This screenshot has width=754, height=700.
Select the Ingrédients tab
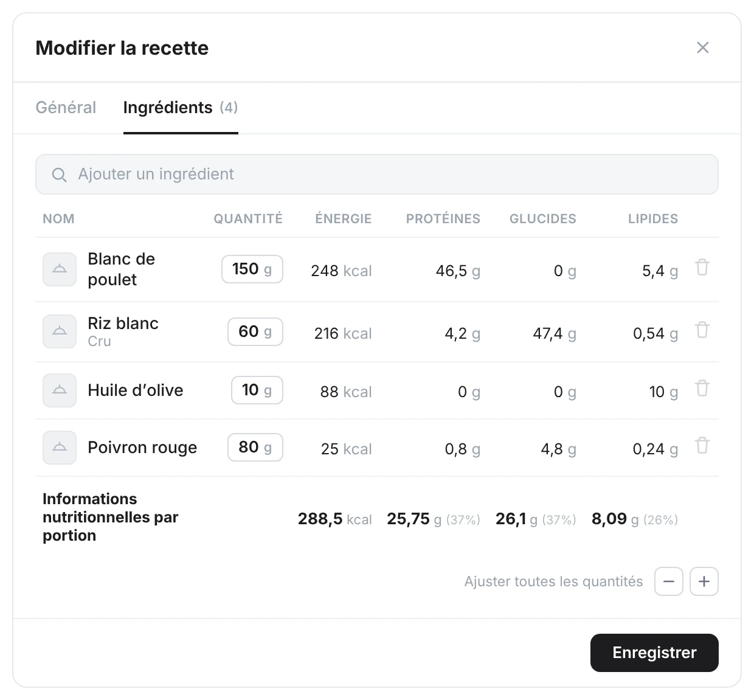(x=181, y=108)
